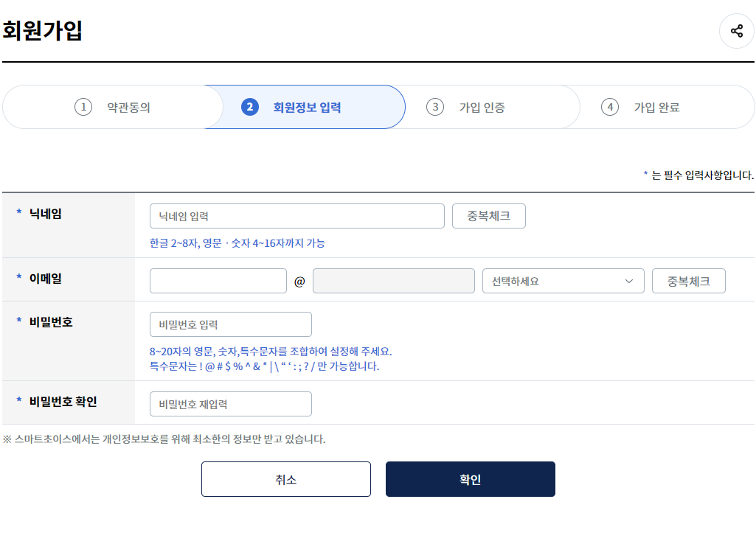This screenshot has height=558, width=756.
Task: Focus the 닉네임 입력 field
Action: click(297, 216)
